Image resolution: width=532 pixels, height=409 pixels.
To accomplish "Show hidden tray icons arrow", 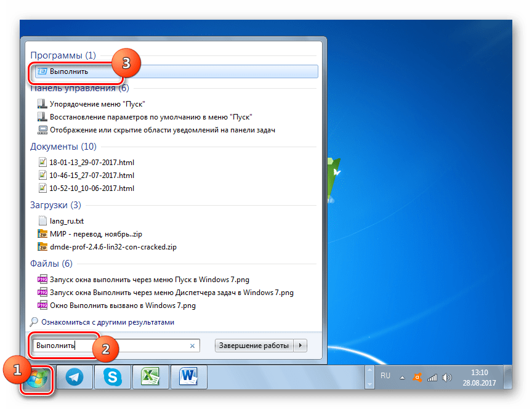I will click(403, 378).
